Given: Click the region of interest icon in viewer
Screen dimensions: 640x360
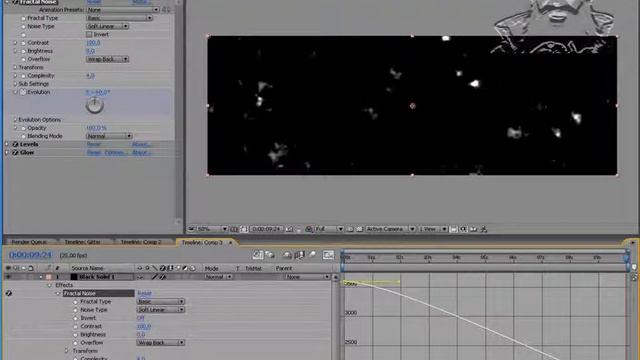Looking at the screenshot, I should (x=350, y=229).
